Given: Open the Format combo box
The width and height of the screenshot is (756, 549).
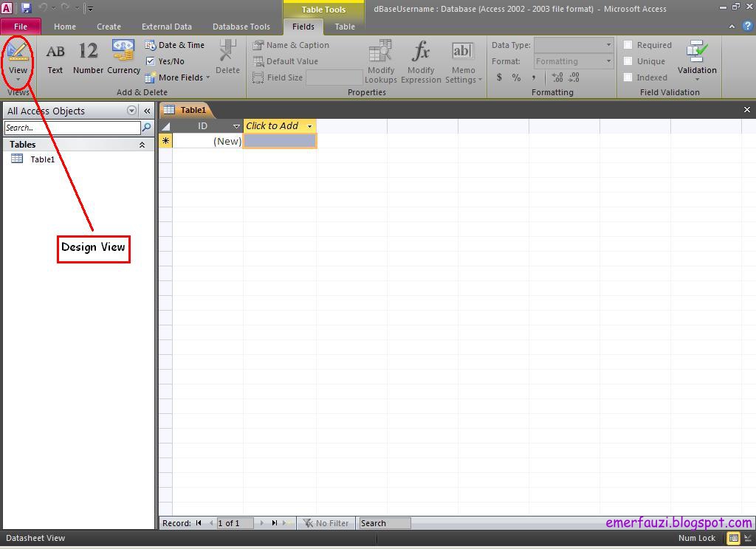Looking at the screenshot, I should pyautogui.click(x=574, y=61).
